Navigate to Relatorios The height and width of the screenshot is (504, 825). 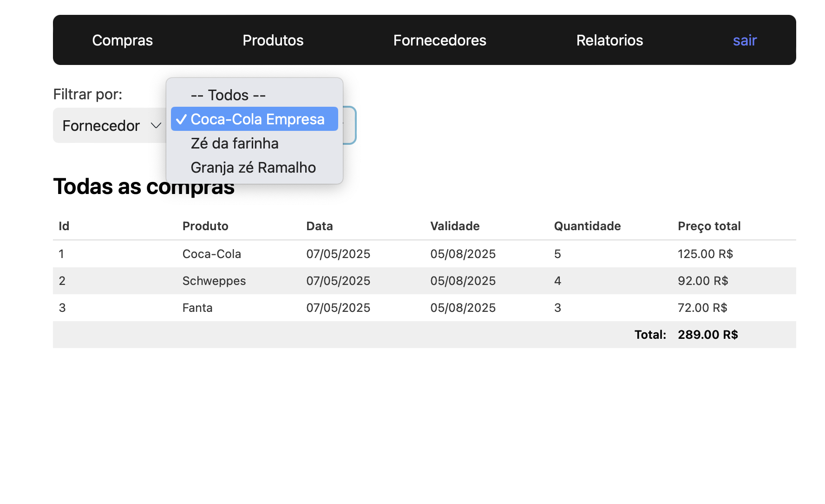click(609, 40)
